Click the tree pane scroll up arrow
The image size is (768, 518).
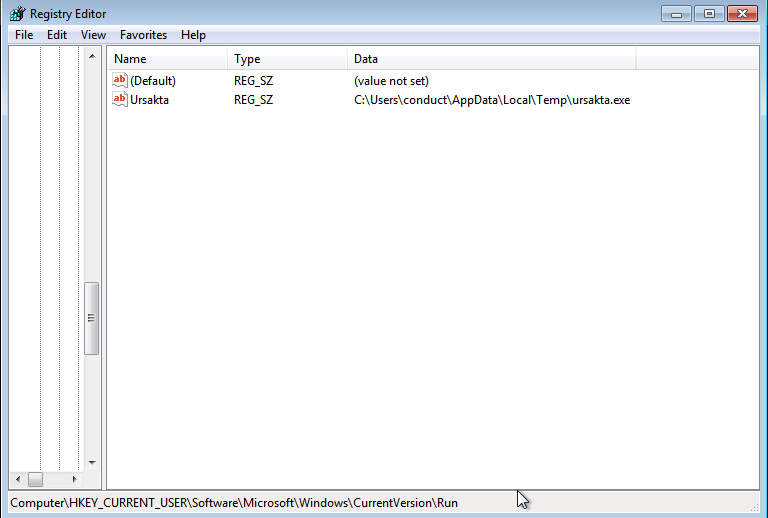[92, 56]
